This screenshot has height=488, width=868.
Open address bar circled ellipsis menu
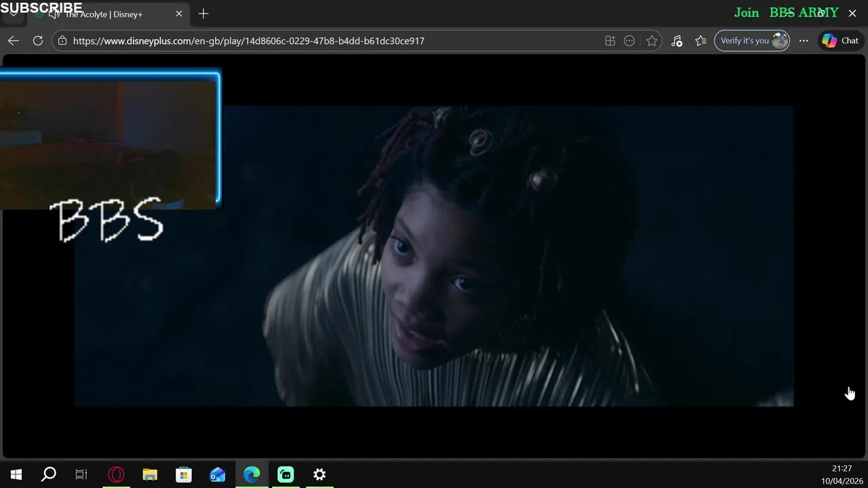click(x=629, y=41)
